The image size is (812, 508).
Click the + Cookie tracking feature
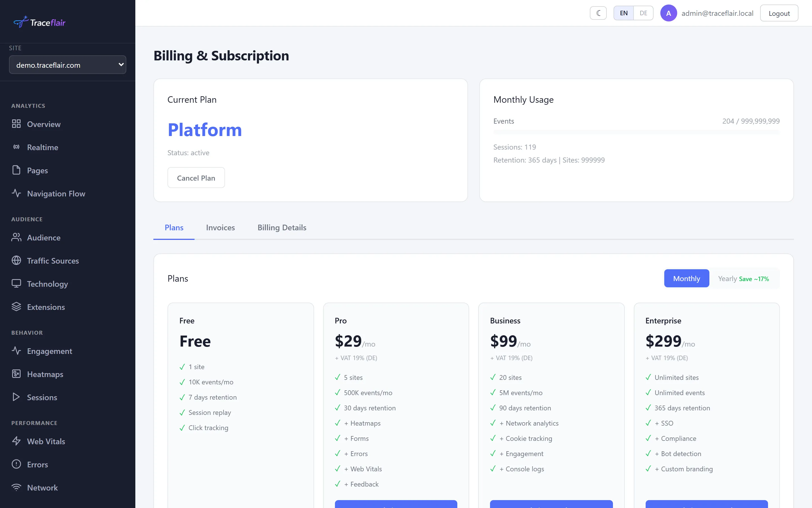click(x=526, y=439)
